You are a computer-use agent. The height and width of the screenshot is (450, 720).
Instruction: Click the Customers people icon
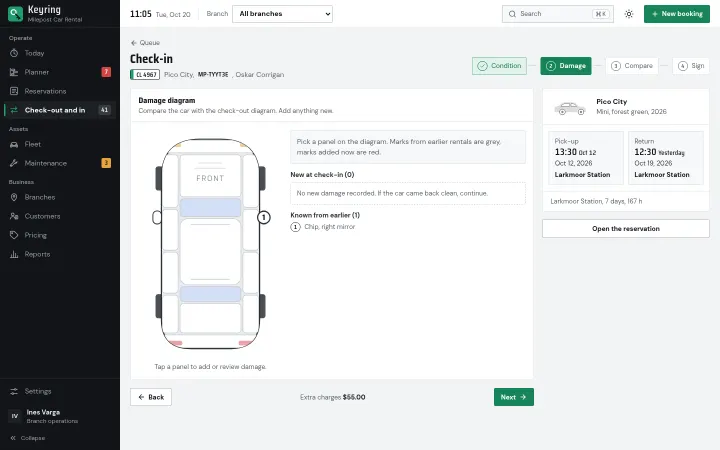pos(14,216)
